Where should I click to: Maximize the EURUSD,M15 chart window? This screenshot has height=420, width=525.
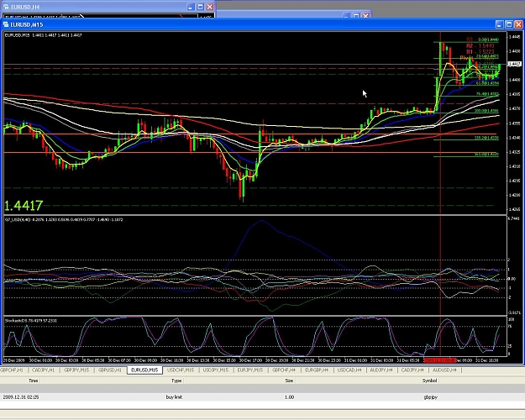click(x=509, y=24)
